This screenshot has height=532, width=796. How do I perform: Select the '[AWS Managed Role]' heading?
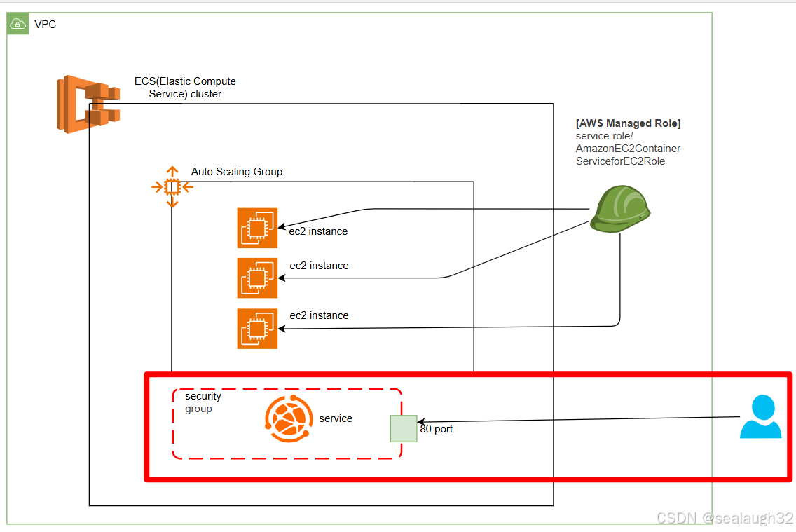(628, 123)
